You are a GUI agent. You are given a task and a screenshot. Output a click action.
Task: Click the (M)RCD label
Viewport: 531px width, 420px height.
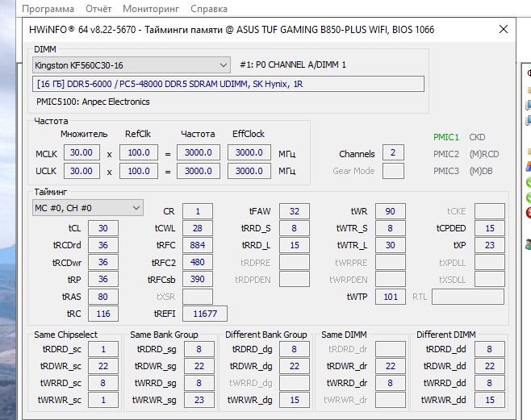pos(484,154)
